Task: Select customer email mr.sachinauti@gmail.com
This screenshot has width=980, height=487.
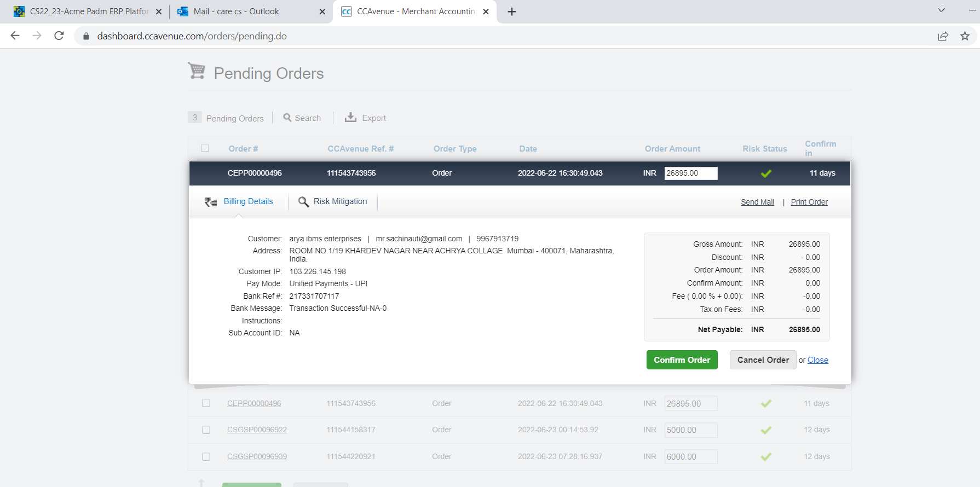Action: 419,239
